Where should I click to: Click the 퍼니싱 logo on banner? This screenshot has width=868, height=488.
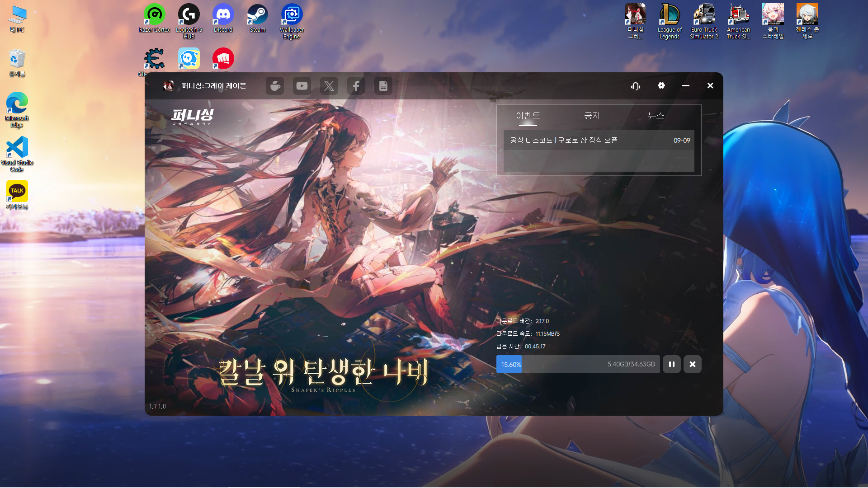coord(193,117)
